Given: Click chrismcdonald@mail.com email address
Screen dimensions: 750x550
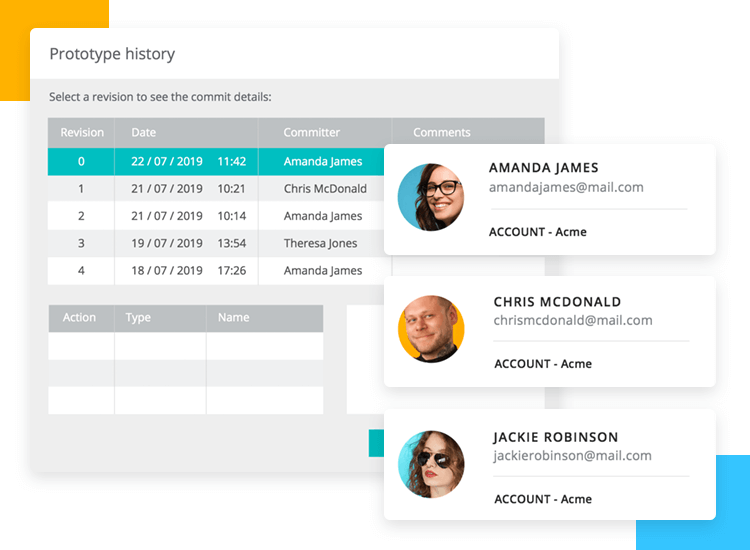Looking at the screenshot, I should [x=573, y=320].
